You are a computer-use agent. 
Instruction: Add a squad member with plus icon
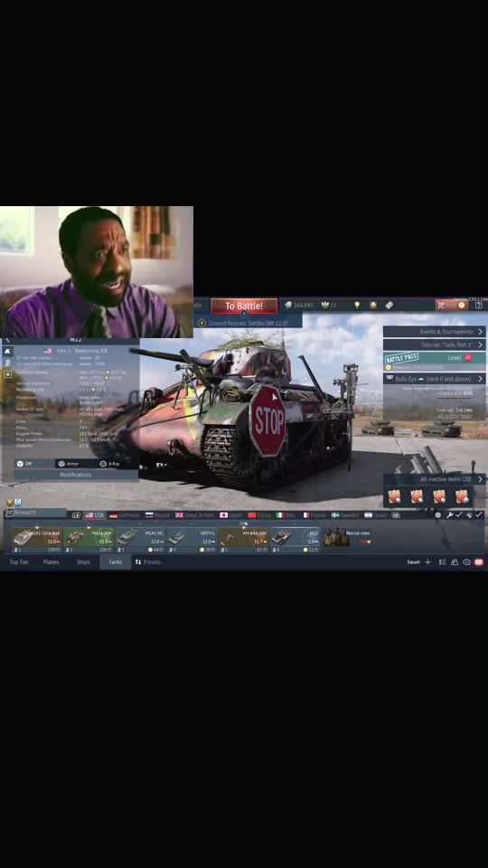[427, 561]
